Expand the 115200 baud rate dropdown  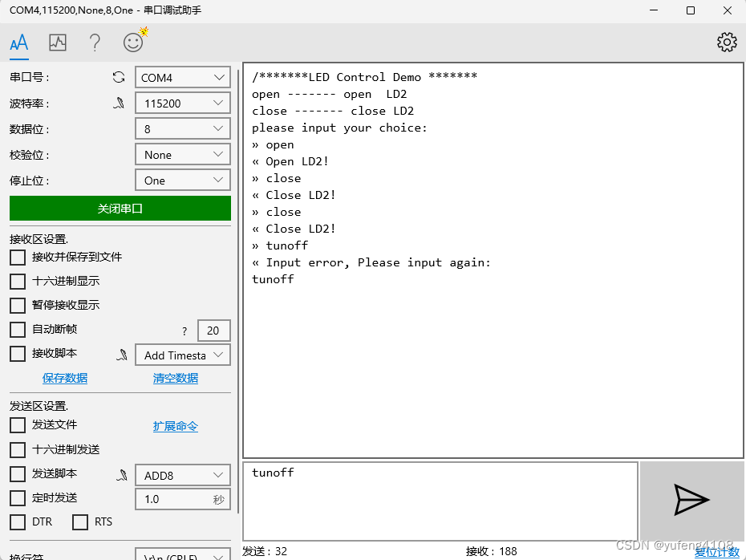(x=183, y=103)
